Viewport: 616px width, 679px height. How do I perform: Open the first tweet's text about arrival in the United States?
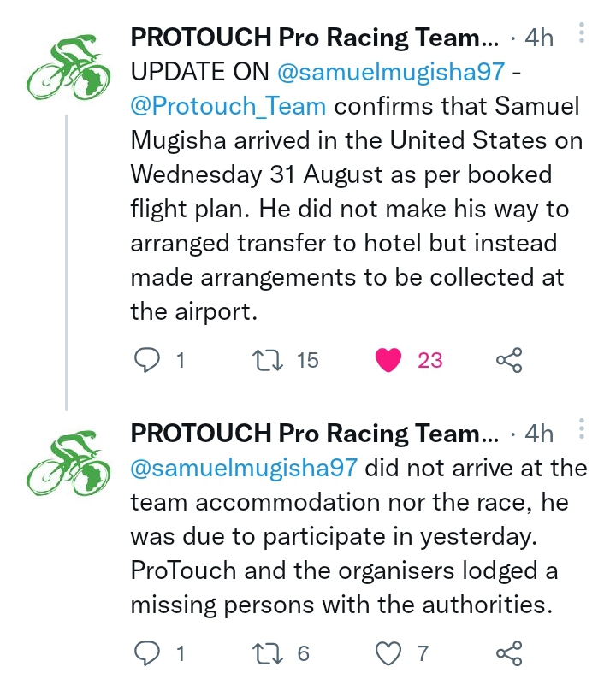(x=356, y=192)
